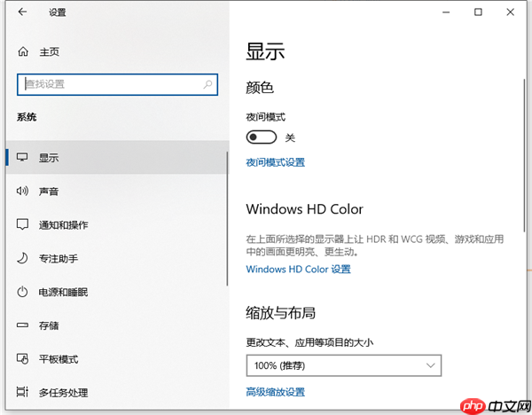Click the monitor icon beside 显示
The image size is (532, 415).
[x=22, y=157]
